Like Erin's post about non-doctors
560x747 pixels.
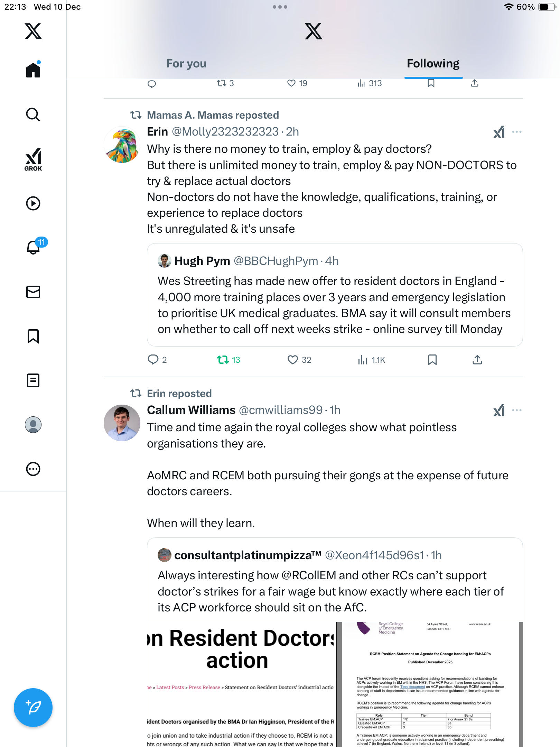(x=293, y=360)
